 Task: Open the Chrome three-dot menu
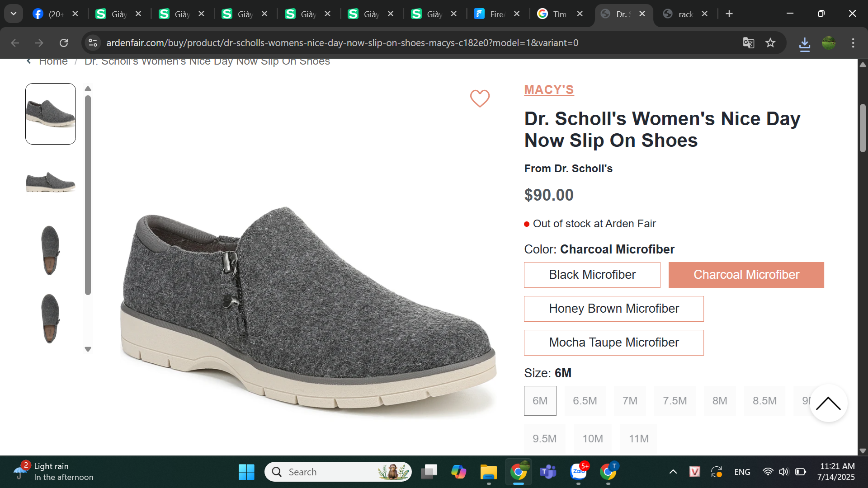pyautogui.click(x=853, y=43)
